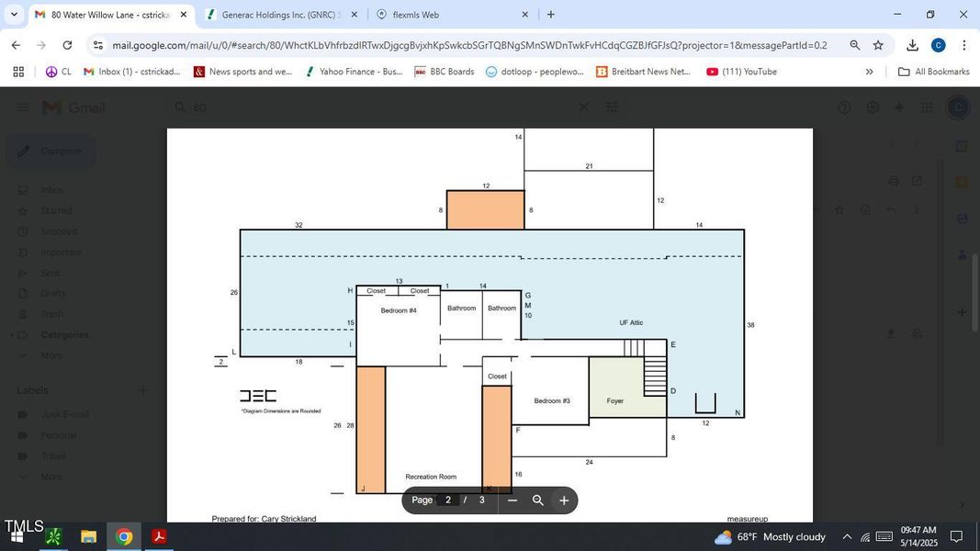Screen dimensions: 980x551
Task: Open Google Tasks from the side panel
Action: (963, 219)
